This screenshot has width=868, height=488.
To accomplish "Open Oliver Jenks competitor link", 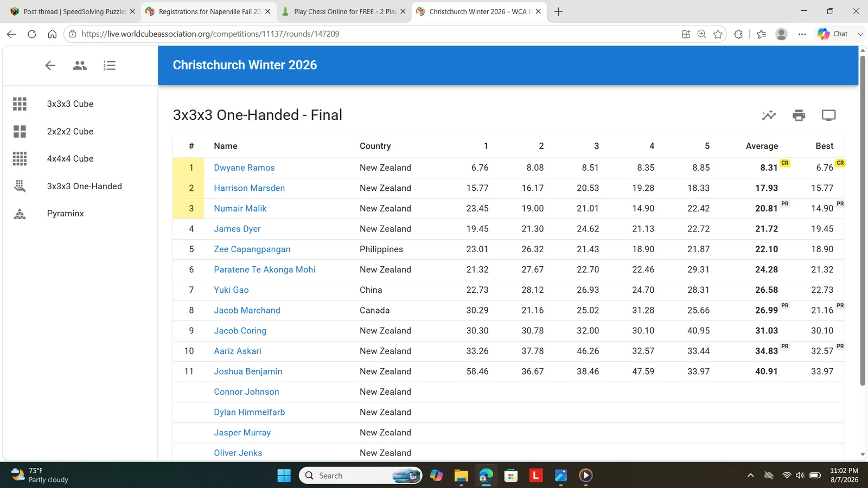I will [x=238, y=453].
